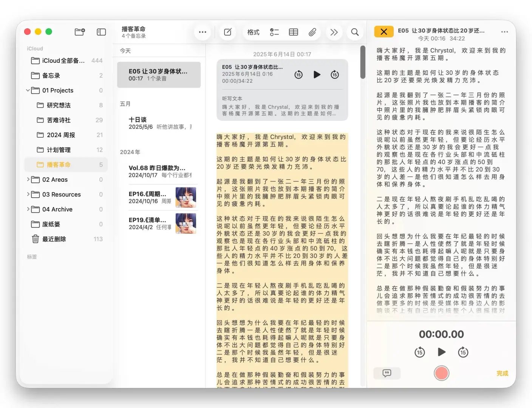Expand the 02 Areas folder
This screenshot has width=532, height=408.
[28, 179]
